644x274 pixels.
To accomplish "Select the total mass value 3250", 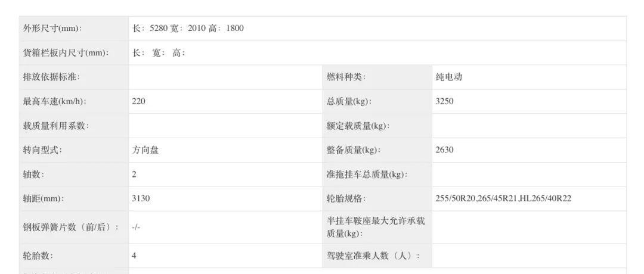I will tap(444, 101).
